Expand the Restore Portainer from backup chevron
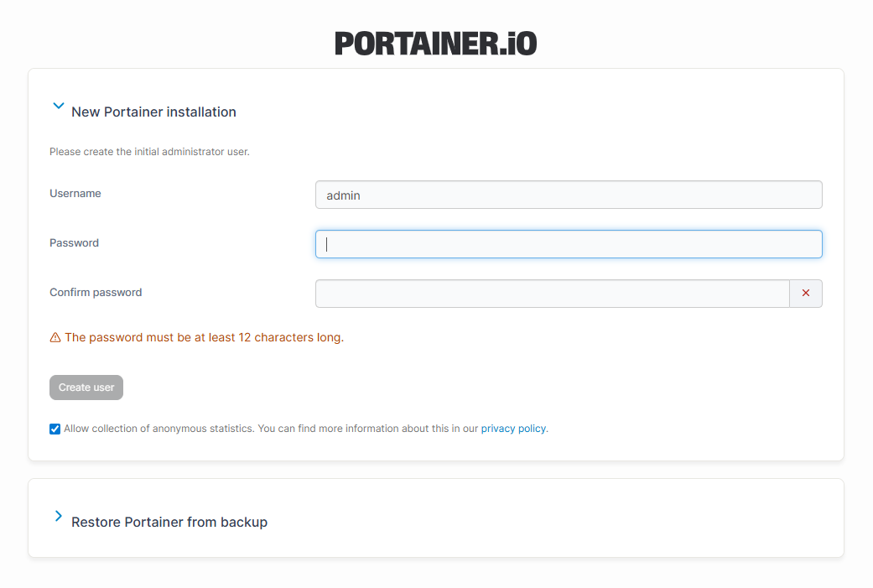 (x=58, y=517)
